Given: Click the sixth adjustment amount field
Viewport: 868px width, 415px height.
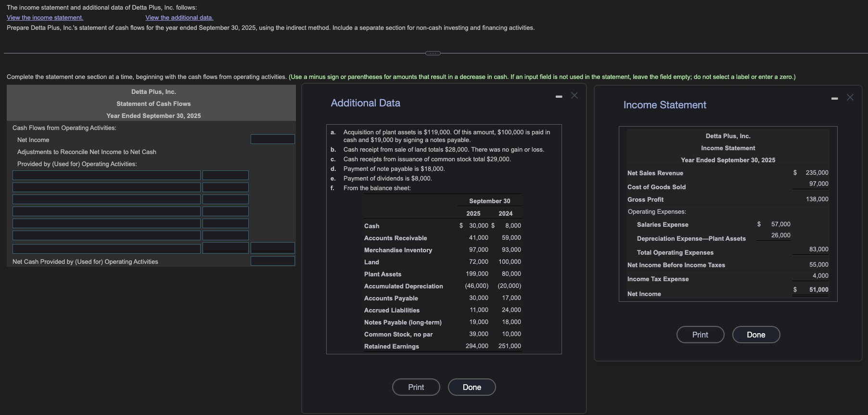Looking at the screenshot, I should tap(226, 235).
